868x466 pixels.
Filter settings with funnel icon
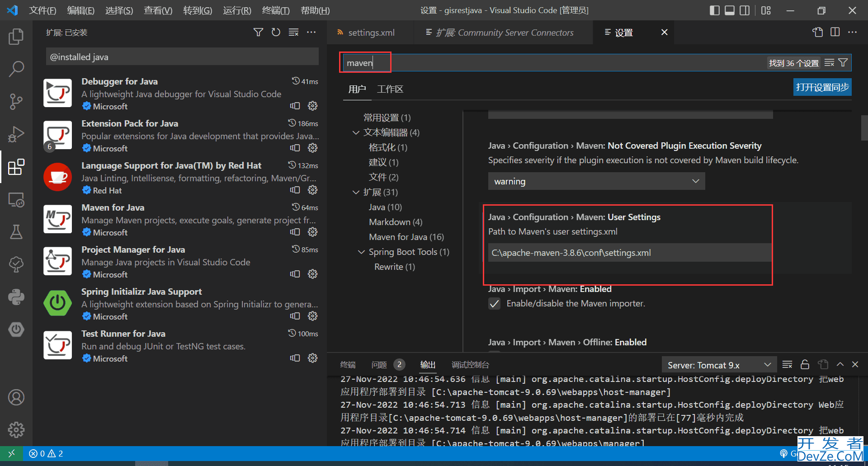pyautogui.click(x=843, y=63)
